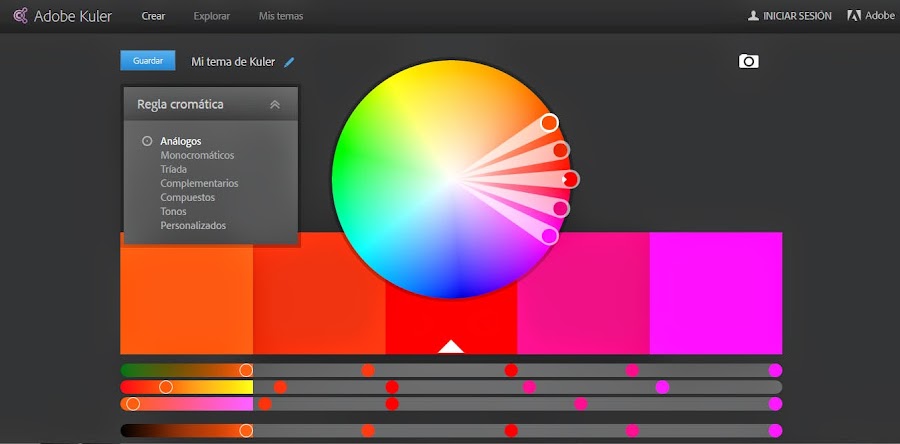Select the red-orange marker on the color wheel

coord(561,150)
